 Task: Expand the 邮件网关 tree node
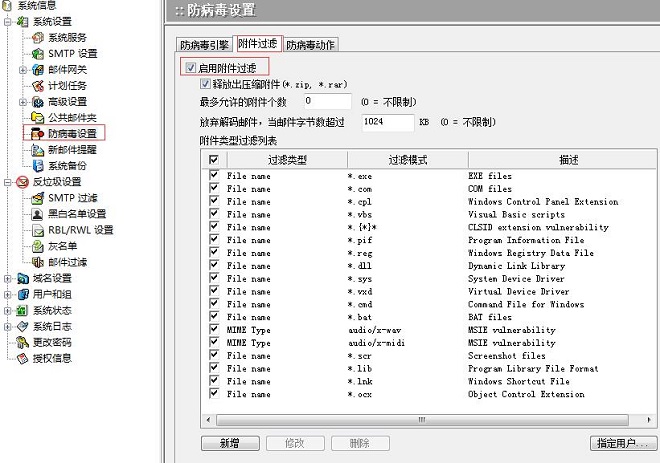coord(23,69)
